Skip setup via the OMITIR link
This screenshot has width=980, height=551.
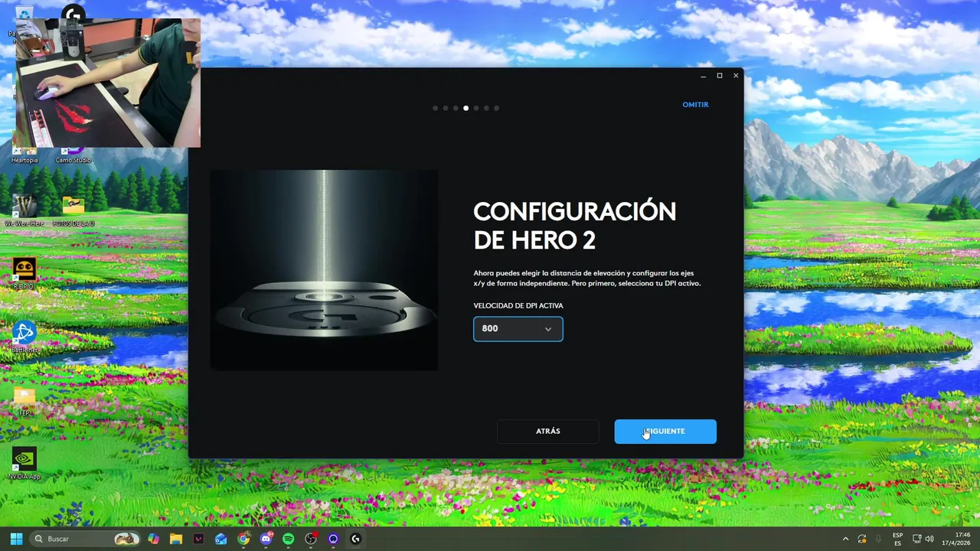coord(695,105)
